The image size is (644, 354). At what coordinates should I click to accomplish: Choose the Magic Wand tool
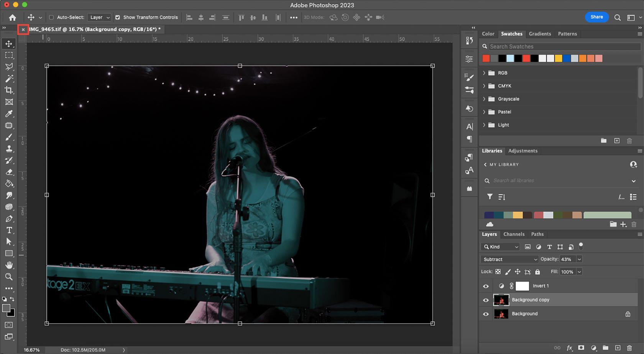pos(9,79)
